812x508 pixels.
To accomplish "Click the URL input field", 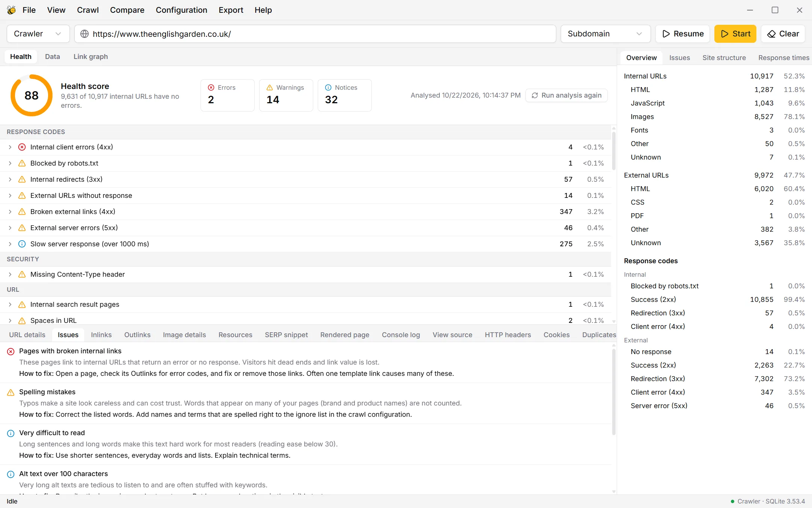I will [315, 34].
